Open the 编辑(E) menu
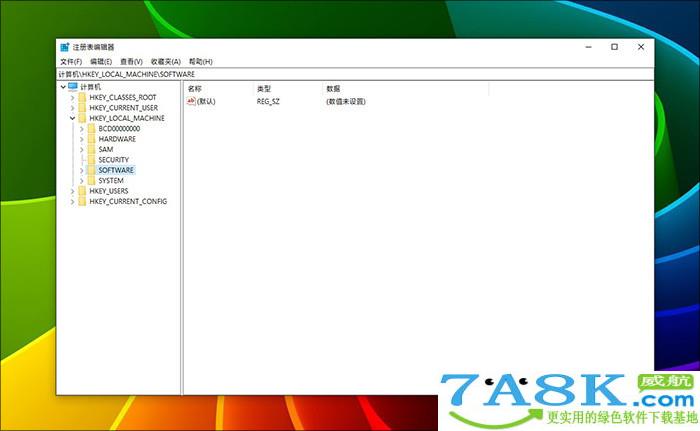700x431 pixels. [101, 62]
